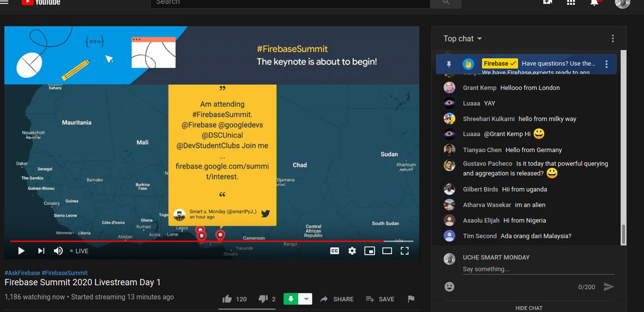Click the video title Firebase Summit 2020
Viewport: 644px width, 312px height.
click(x=83, y=283)
